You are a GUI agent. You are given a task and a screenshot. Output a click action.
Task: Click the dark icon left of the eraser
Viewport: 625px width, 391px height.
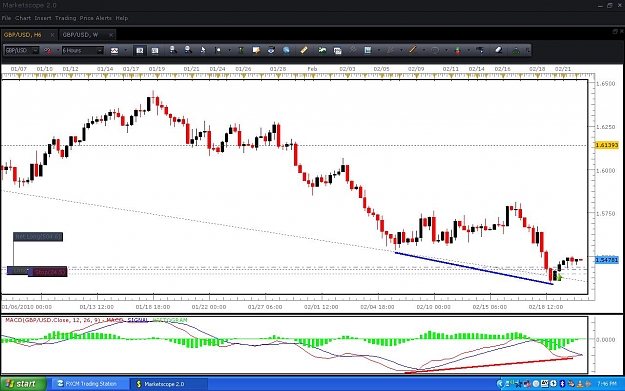point(480,50)
